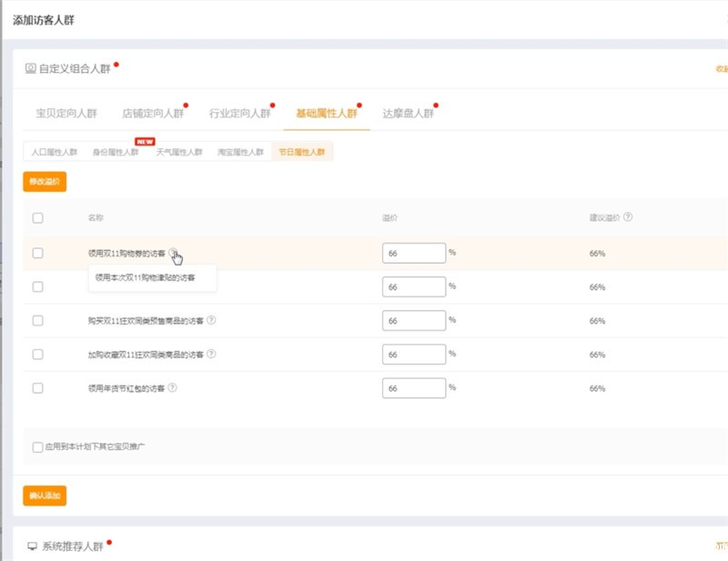This screenshot has width=728, height=561.
Task: Toggle the select-all checkbox in table header
Action: tap(37, 218)
